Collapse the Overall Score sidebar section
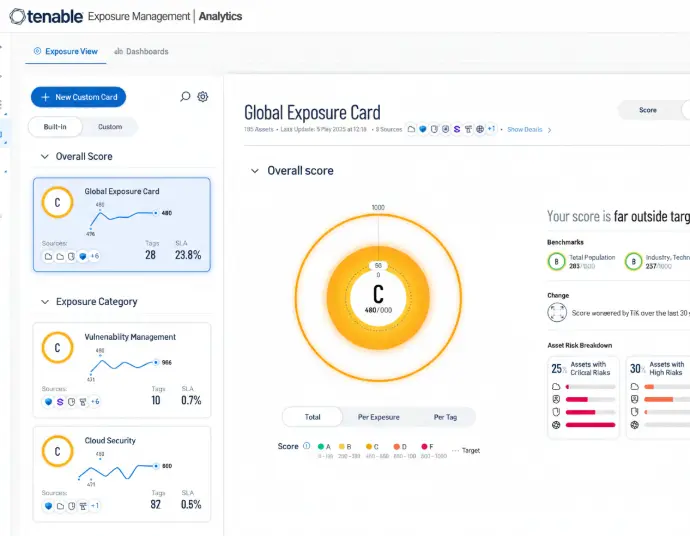Screen dimensions: 690x536 point(45,157)
